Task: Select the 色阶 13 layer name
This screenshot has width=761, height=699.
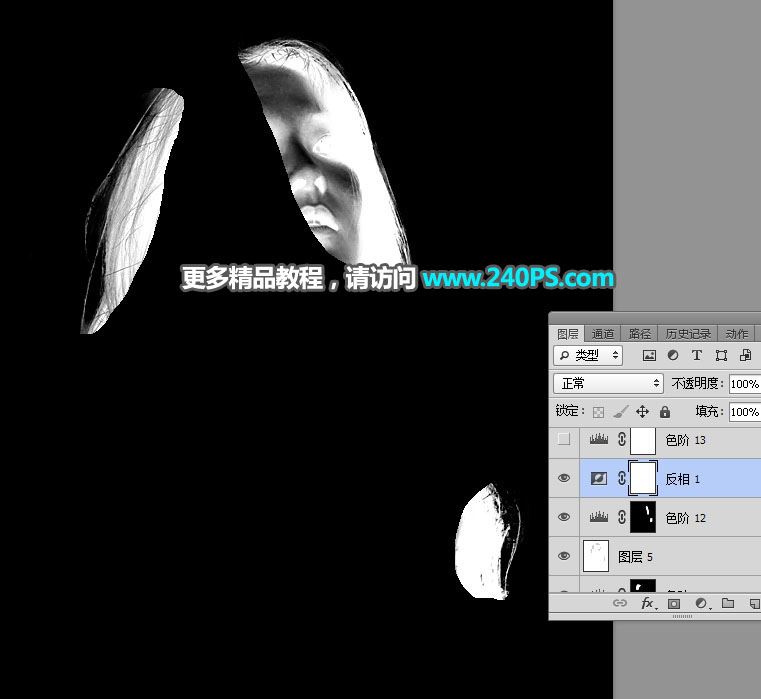Action: point(685,440)
